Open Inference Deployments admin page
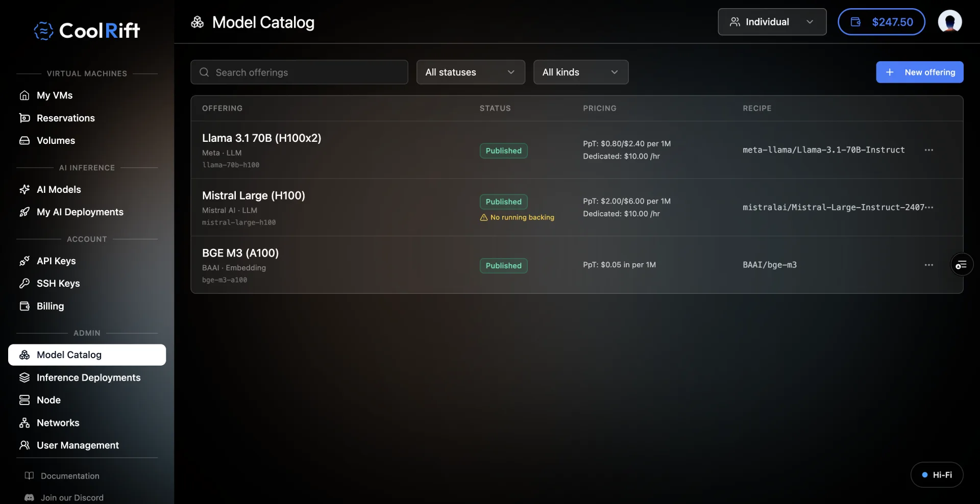Screen dimensions: 980x504 click(88, 377)
